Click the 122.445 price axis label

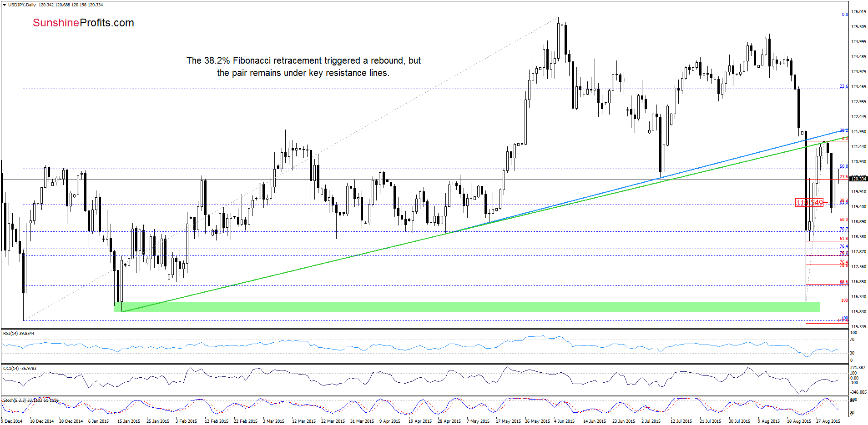[x=858, y=117]
